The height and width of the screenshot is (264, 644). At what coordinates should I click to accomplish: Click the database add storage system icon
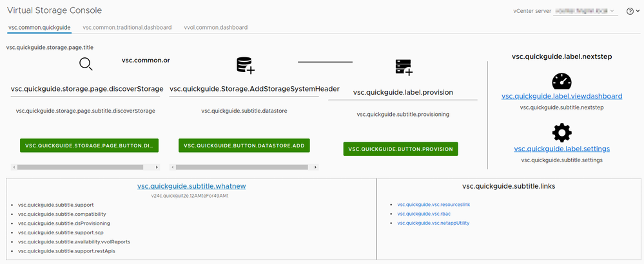[246, 66]
